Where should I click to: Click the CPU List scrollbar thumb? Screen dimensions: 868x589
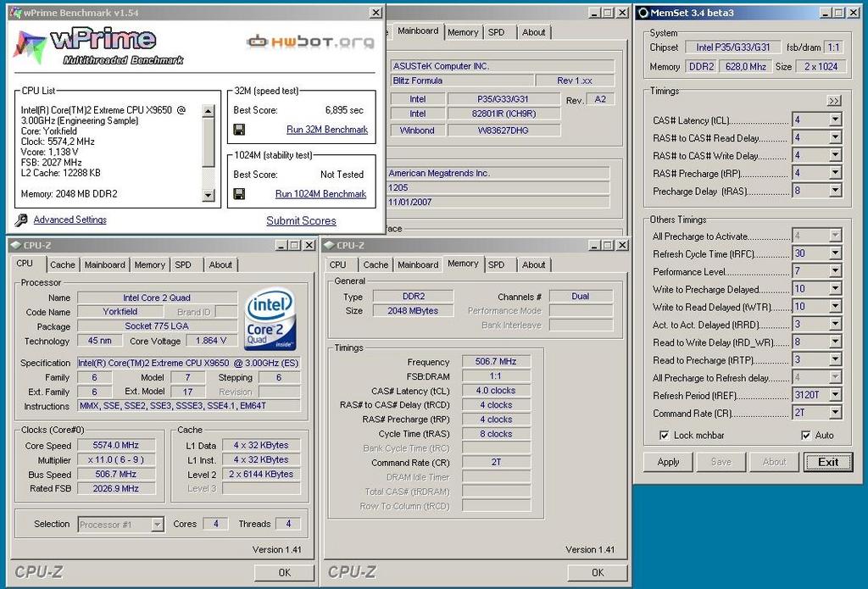pyautogui.click(x=209, y=142)
